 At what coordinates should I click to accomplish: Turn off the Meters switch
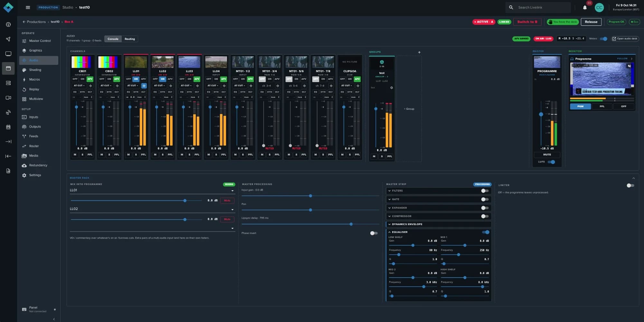point(603,39)
